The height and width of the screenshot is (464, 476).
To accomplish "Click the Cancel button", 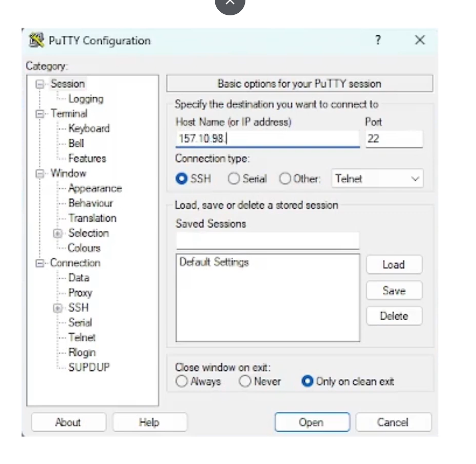I will (393, 422).
